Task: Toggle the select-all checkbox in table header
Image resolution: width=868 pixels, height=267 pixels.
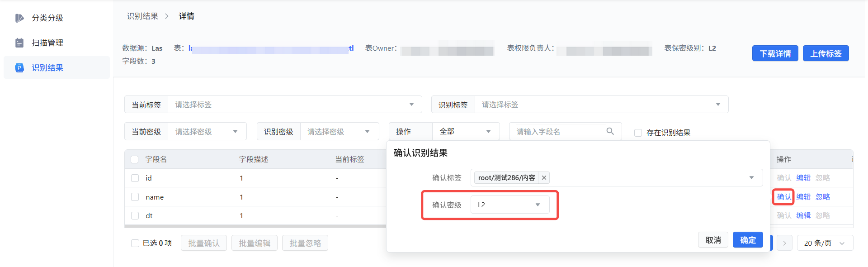Action: coord(134,159)
